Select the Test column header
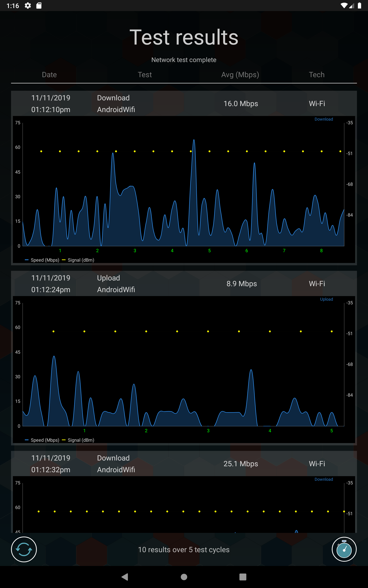The width and height of the screenshot is (368, 588). pyautogui.click(x=145, y=75)
